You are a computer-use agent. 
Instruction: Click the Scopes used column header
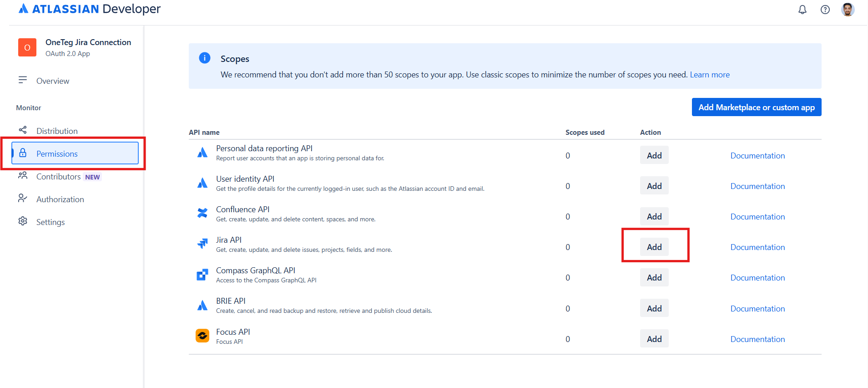[x=585, y=133]
